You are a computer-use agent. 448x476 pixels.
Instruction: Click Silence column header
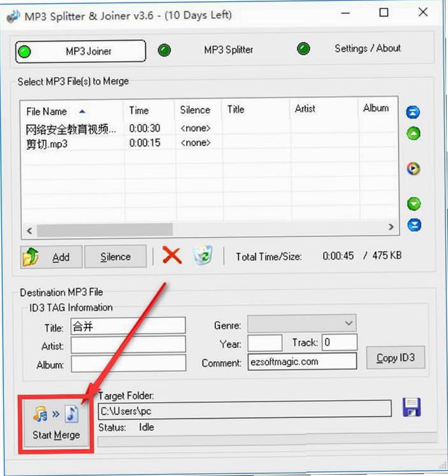pyautogui.click(x=199, y=110)
